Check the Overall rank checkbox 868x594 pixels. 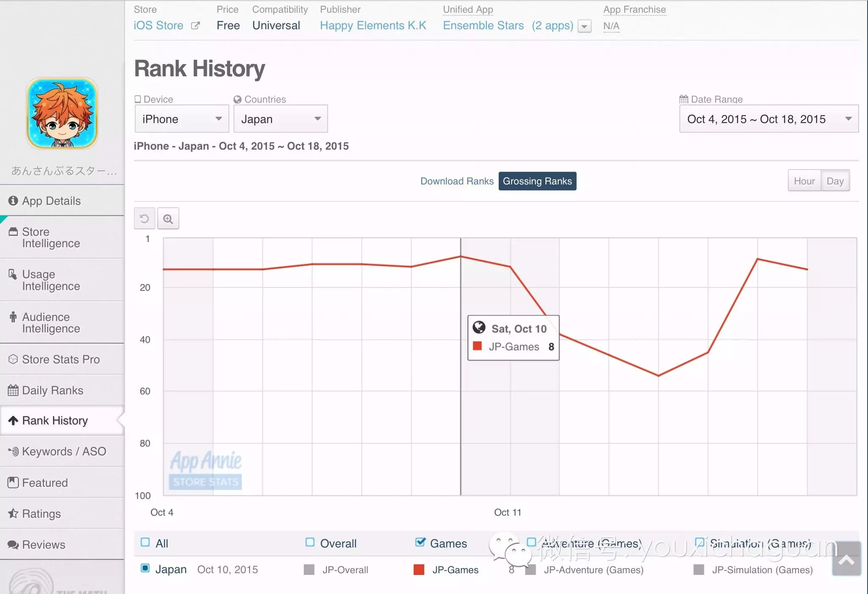[x=310, y=542]
